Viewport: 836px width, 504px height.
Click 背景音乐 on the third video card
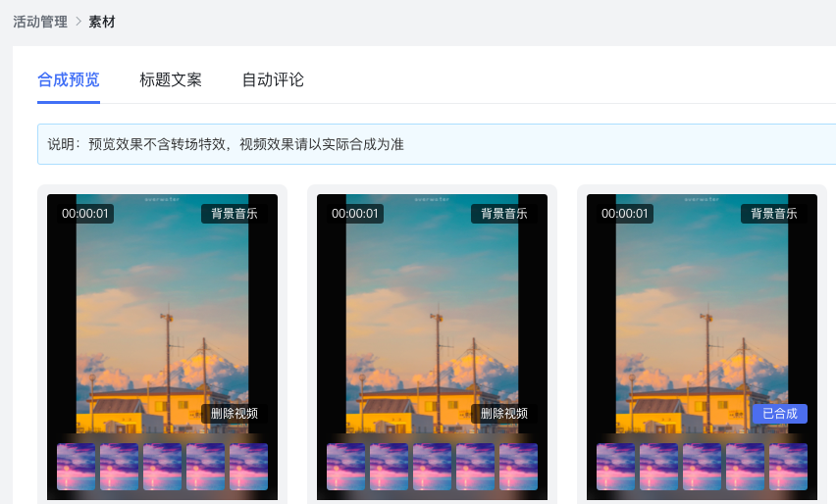point(774,214)
